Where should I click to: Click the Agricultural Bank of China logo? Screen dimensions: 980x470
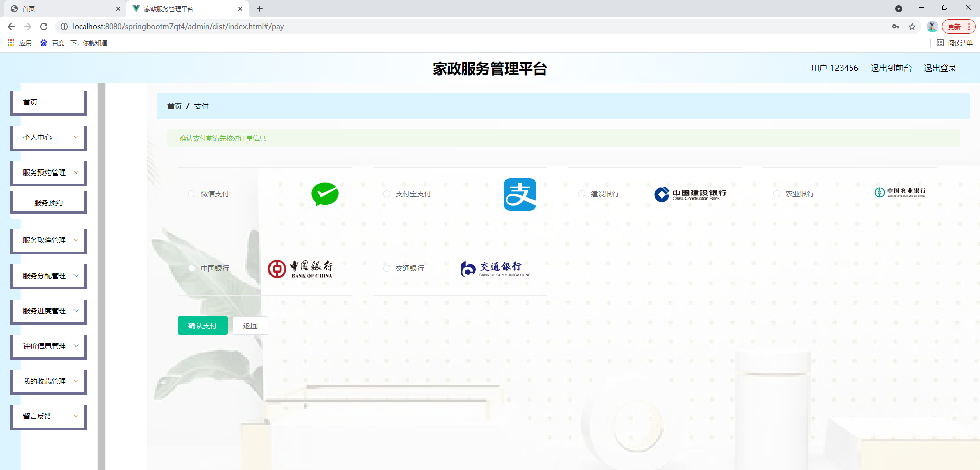(x=900, y=192)
